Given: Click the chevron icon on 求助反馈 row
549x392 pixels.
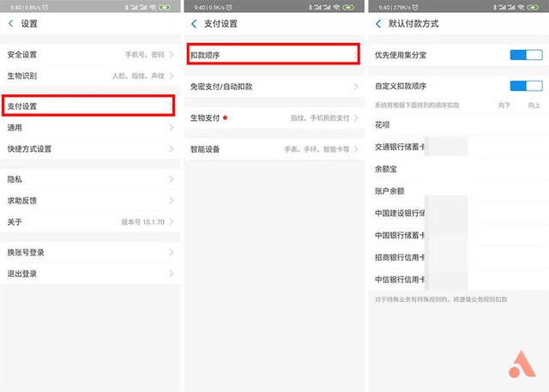Looking at the screenshot, I should click(172, 201).
